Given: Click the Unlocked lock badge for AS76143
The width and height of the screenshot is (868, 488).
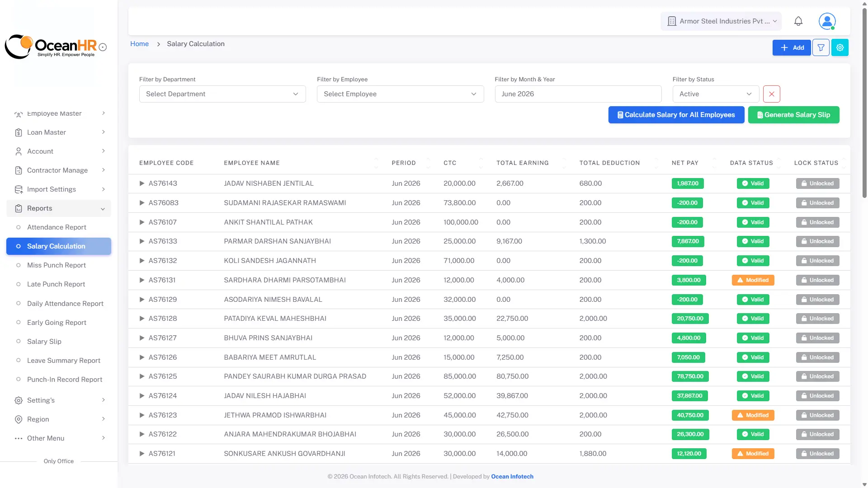Looking at the screenshot, I should pos(817,183).
